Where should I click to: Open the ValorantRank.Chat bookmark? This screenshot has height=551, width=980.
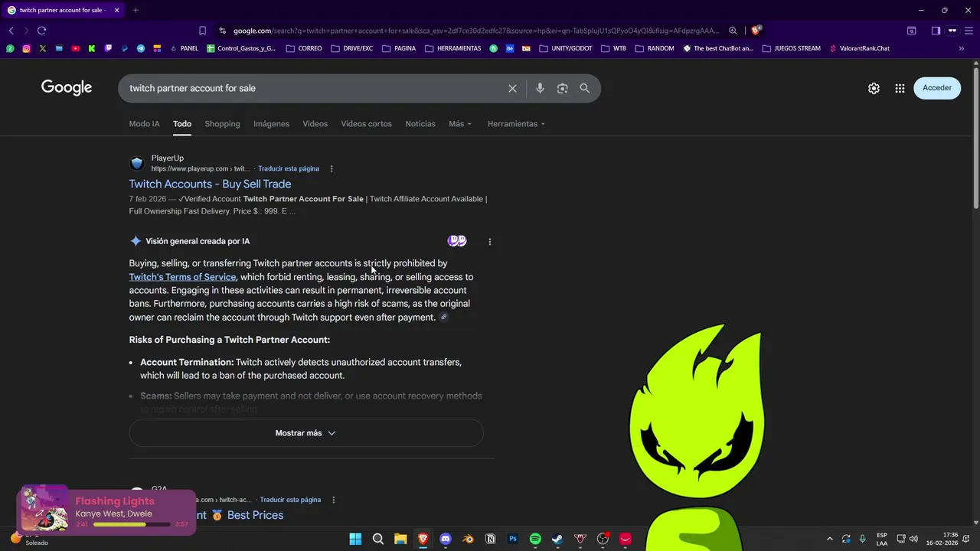(x=859, y=48)
